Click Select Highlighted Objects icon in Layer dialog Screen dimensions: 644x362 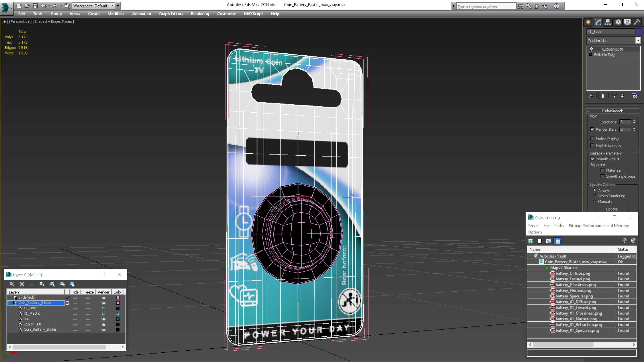coord(42,284)
